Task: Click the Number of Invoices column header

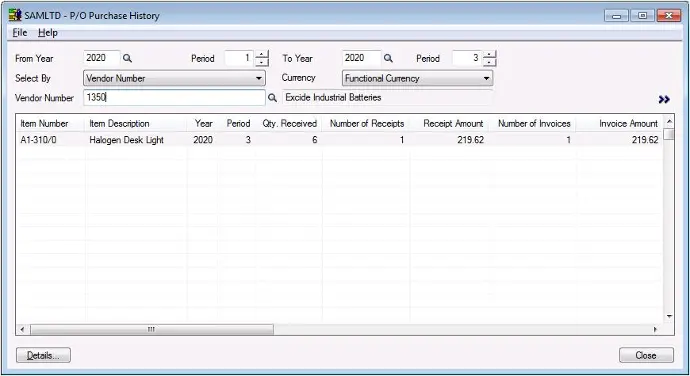Action: pos(532,124)
